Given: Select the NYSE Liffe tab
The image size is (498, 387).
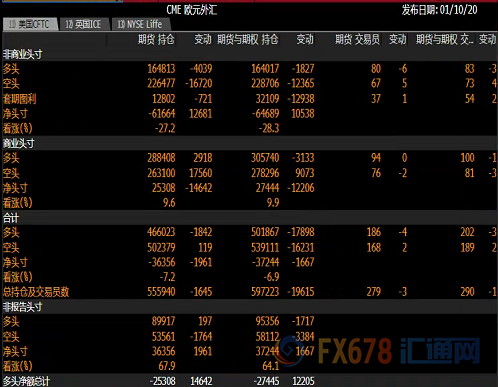Looking at the screenshot, I should [140, 24].
